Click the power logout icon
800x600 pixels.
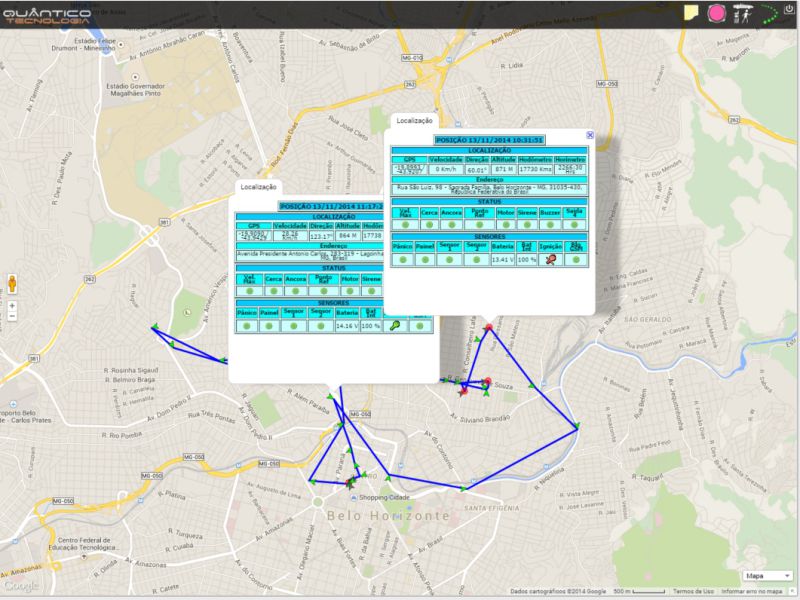pos(789,9)
